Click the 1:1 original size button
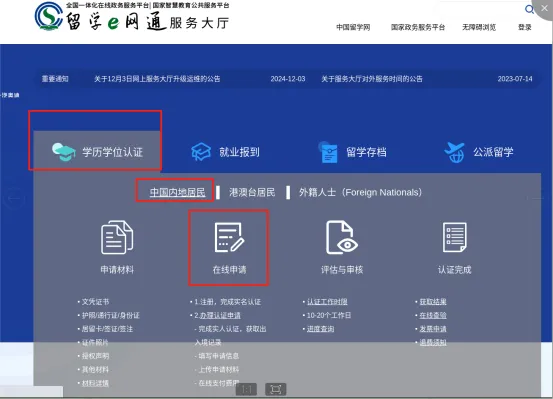This screenshot has height=399, width=553. tap(246, 389)
